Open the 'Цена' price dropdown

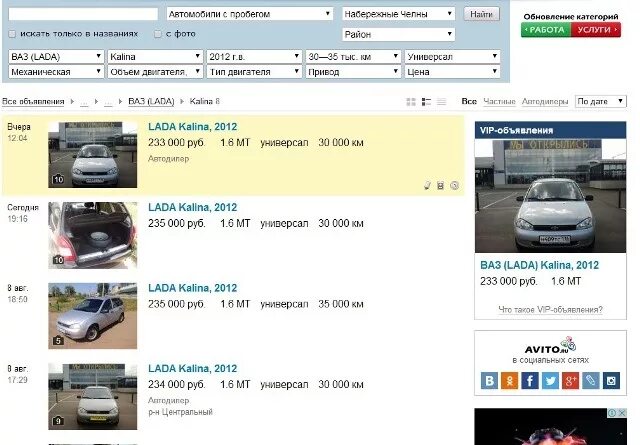click(452, 72)
